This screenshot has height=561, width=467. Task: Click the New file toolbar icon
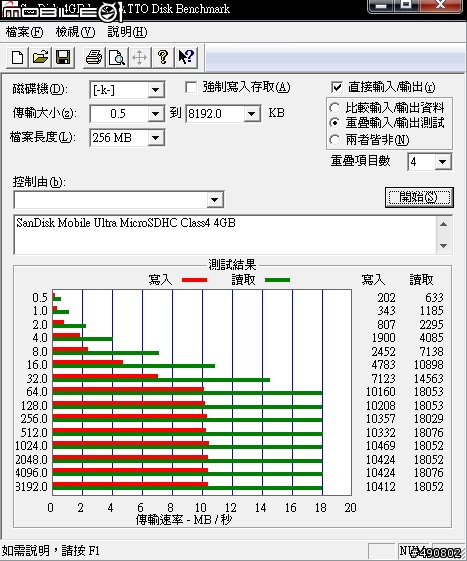pos(17,57)
